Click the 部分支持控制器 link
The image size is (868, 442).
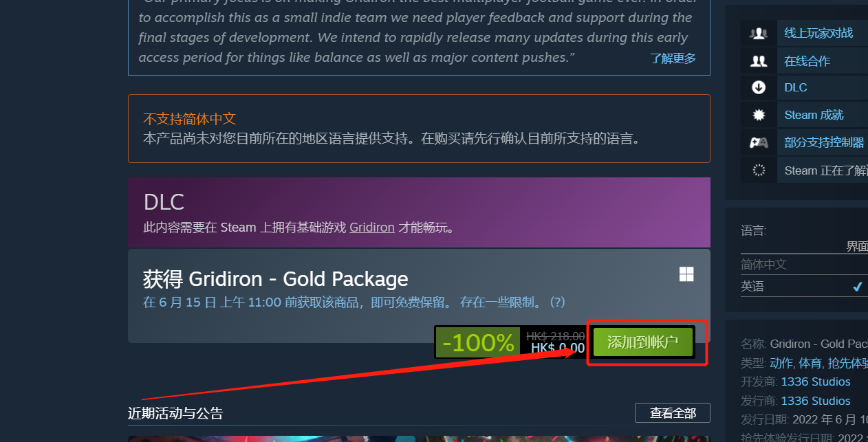(x=824, y=143)
